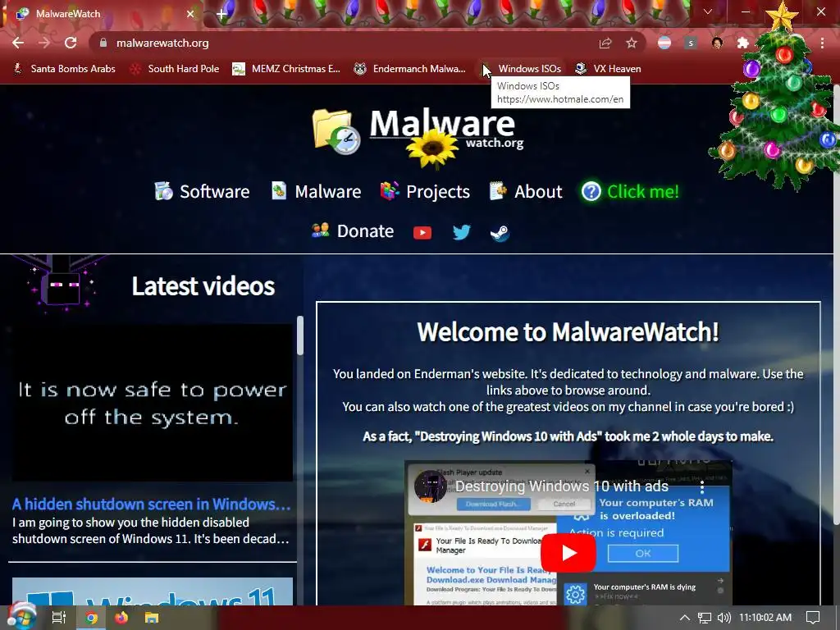The image size is (840, 630).
Task: Open the volume tray icon
Action: coord(724,618)
